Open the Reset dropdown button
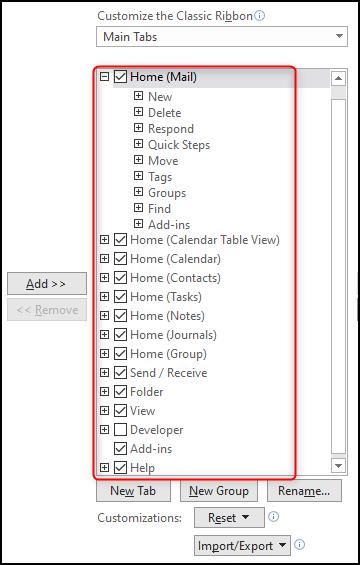This screenshot has width=360, height=565. point(229,517)
